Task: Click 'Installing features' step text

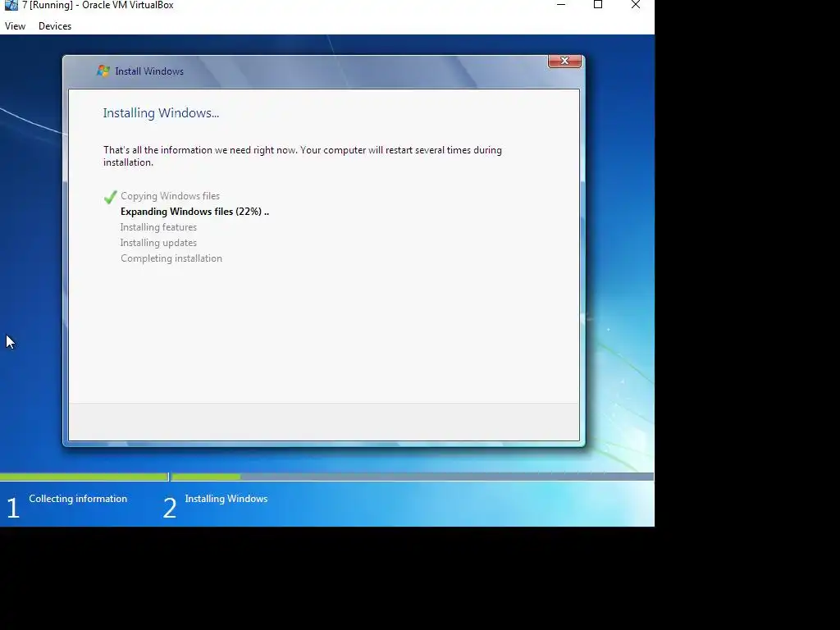Action: tap(158, 227)
